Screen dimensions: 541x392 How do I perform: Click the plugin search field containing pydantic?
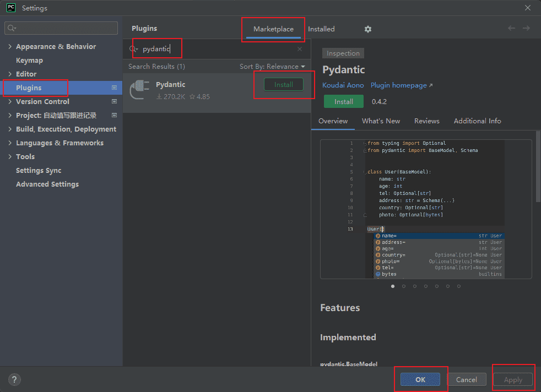pyautogui.click(x=218, y=49)
